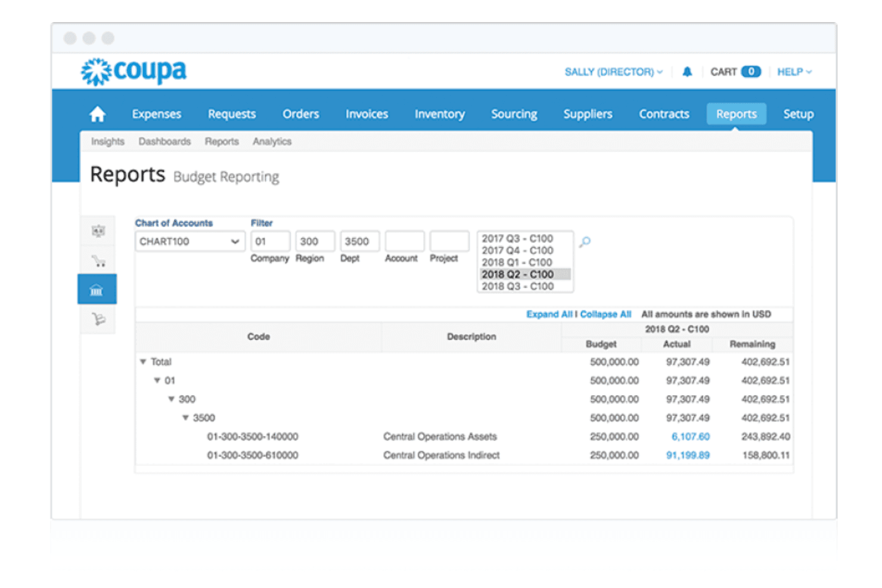Open the HELP dropdown menu

pyautogui.click(x=794, y=72)
